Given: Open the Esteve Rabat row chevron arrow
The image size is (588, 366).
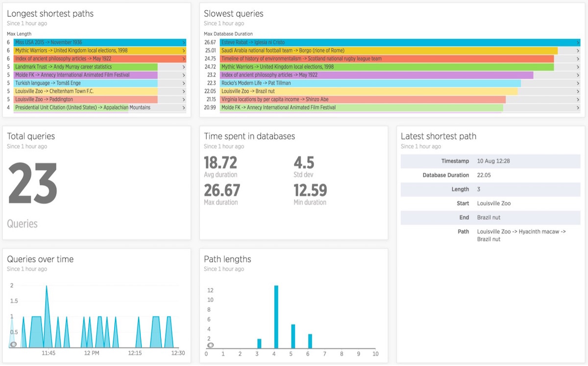Looking at the screenshot, I should click(x=578, y=43).
